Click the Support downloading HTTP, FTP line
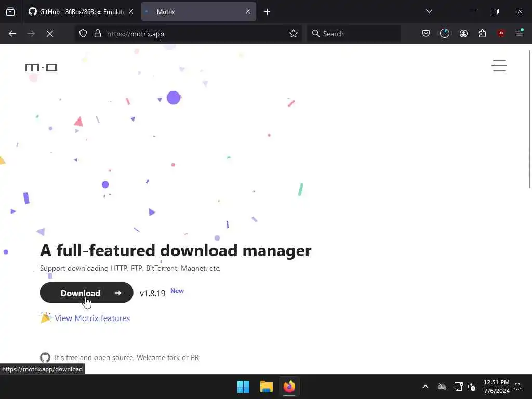 (x=130, y=269)
